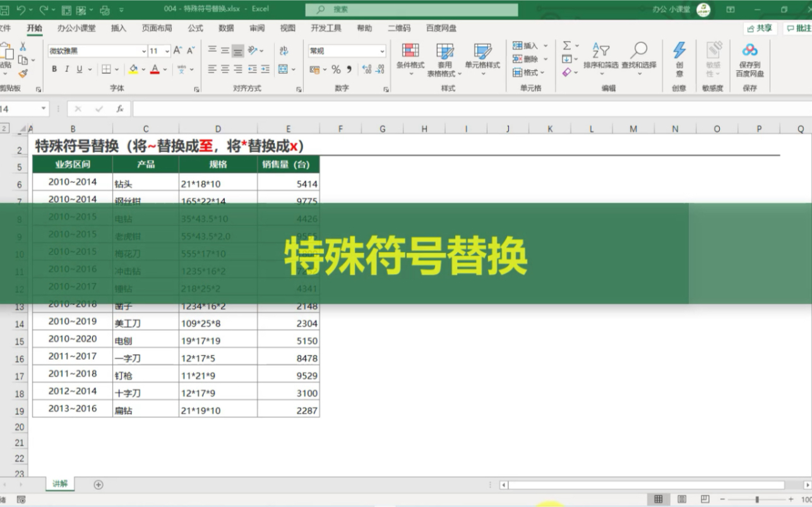Click the Merge and Center icon

click(283, 69)
